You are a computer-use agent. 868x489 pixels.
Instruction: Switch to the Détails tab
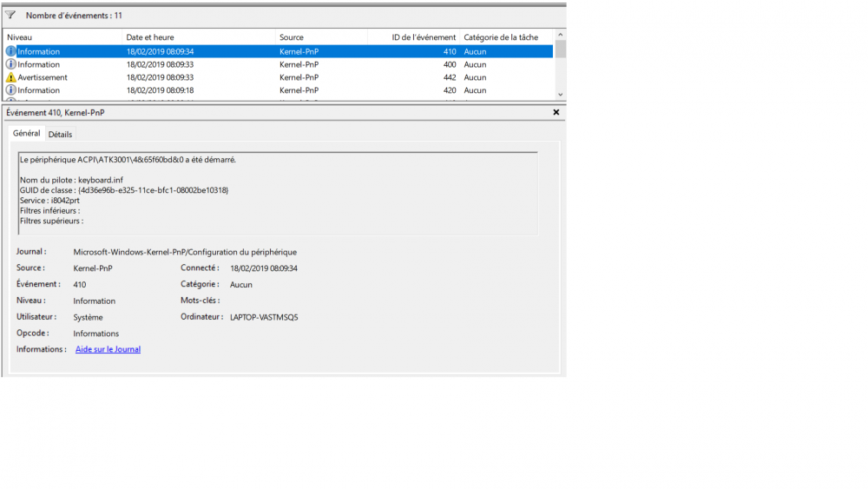click(60, 134)
